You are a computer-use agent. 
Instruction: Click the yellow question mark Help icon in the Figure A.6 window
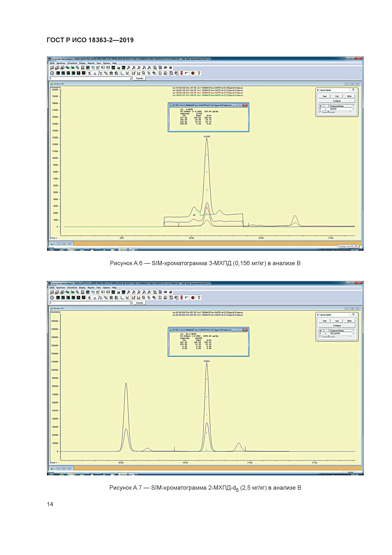coord(199,73)
